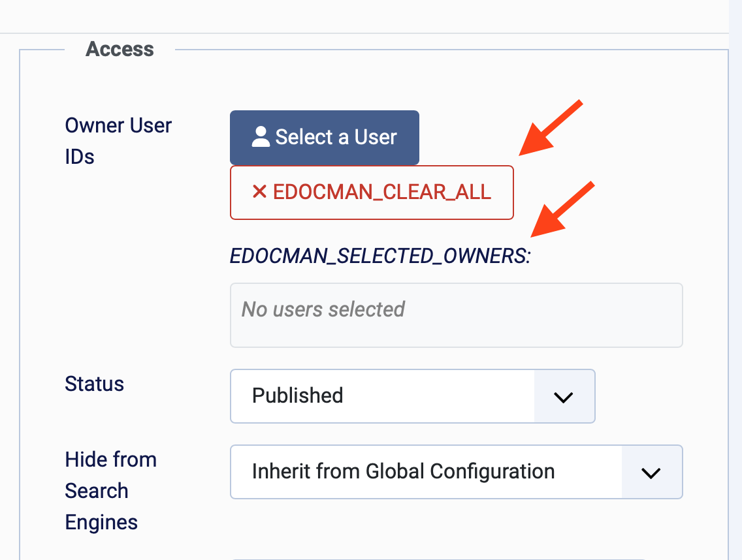
Task: Open the Status dropdown showing Published
Action: (413, 396)
